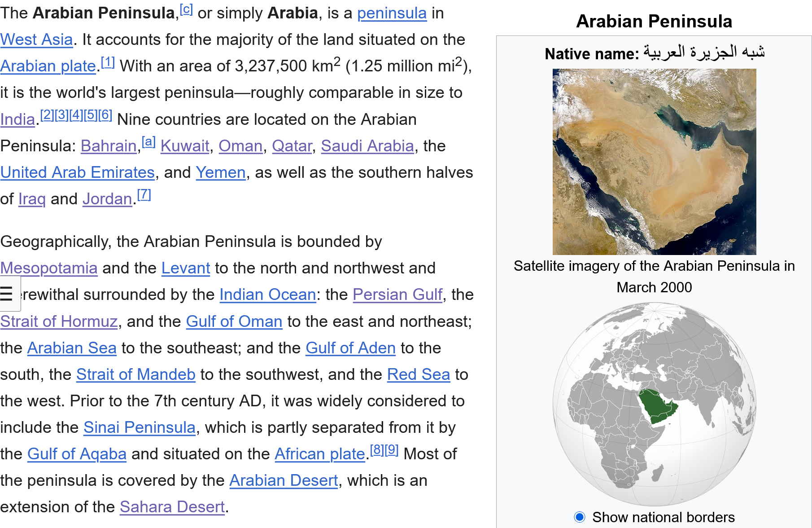Click the peninsula hyperlink

(392, 13)
